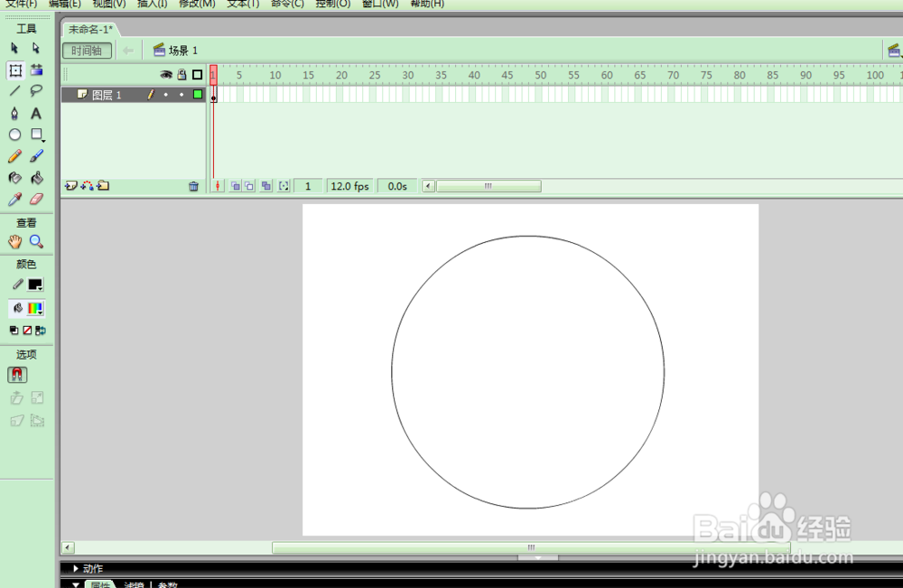The width and height of the screenshot is (903, 588).
Task: Click the Swap Colors icon
Action: point(41,331)
